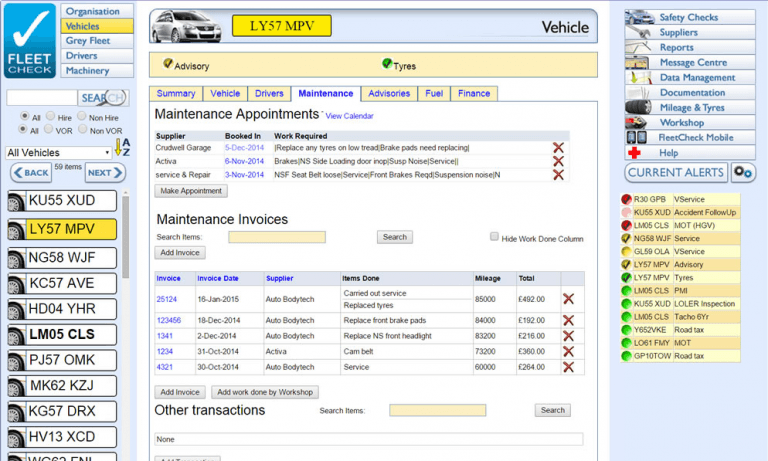Open the NG58 WJF Service alert
The height and width of the screenshot is (461, 768).
click(680, 239)
